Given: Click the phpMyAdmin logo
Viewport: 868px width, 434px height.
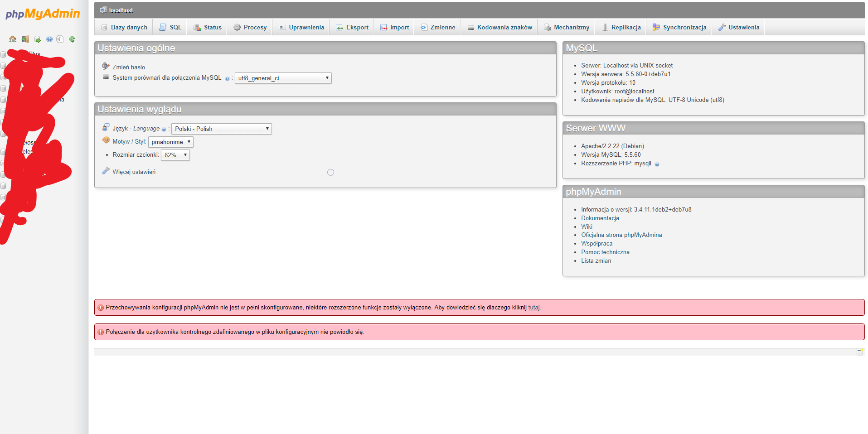Looking at the screenshot, I should coord(43,14).
